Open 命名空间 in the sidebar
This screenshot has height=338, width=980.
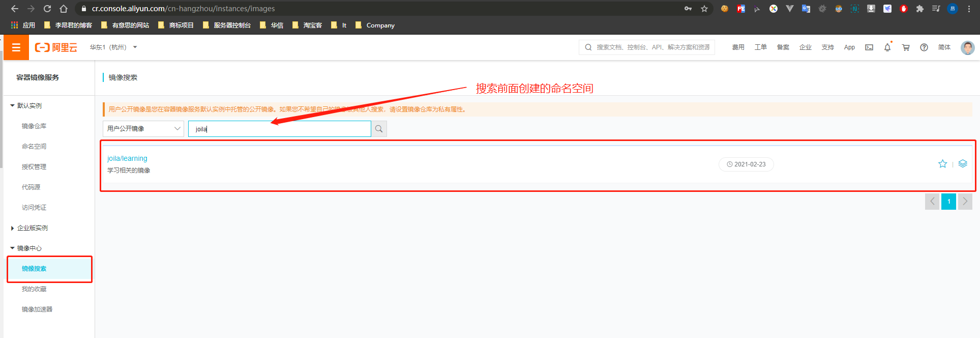[x=34, y=147]
